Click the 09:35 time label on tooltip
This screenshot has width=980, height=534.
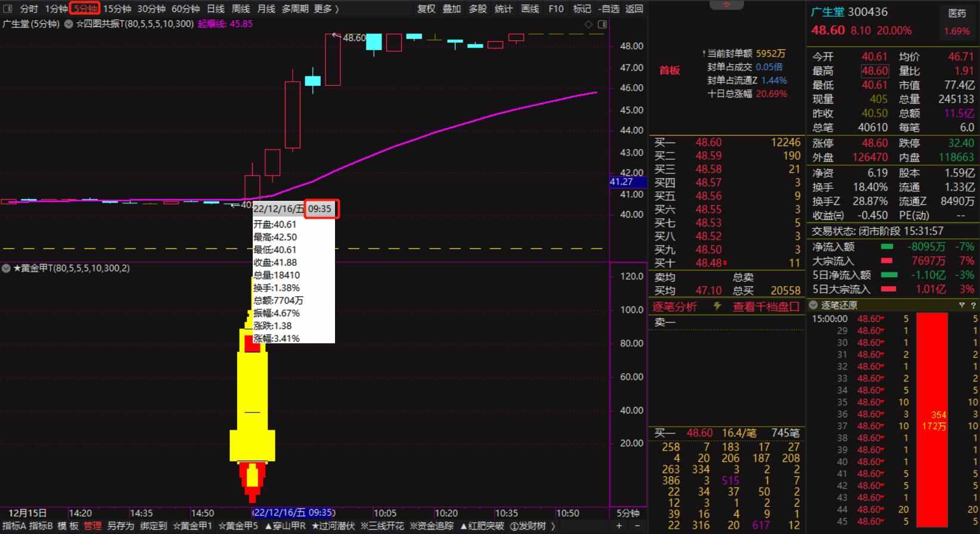(320, 209)
